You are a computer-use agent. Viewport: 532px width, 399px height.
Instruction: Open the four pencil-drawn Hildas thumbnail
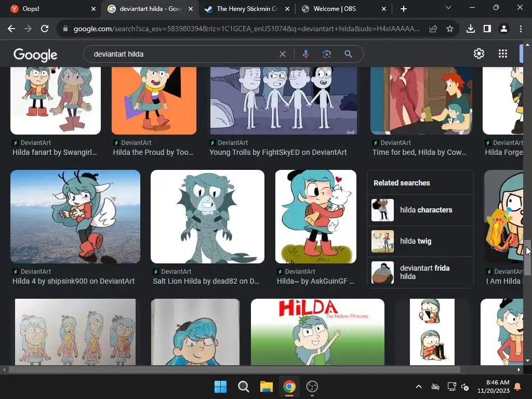[75, 332]
